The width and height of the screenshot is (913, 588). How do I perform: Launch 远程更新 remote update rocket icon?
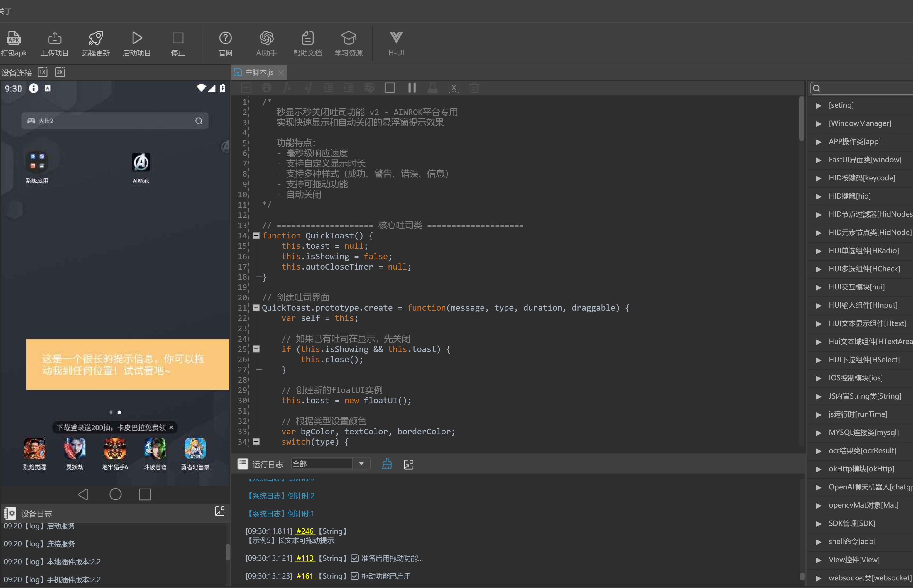click(x=95, y=38)
